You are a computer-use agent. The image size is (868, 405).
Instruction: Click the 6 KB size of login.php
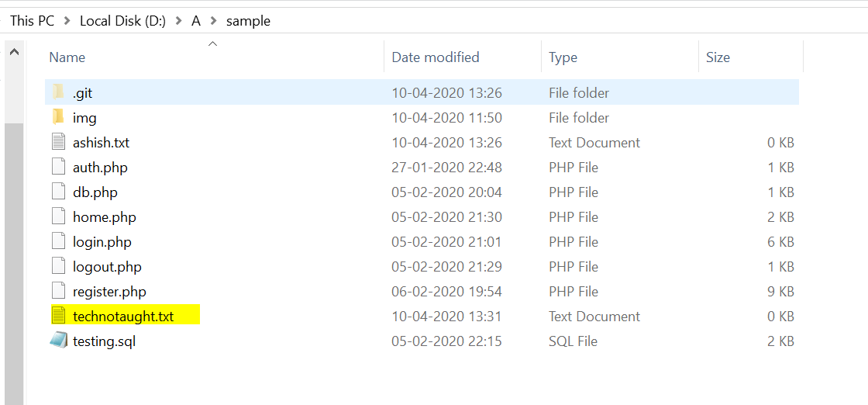(780, 242)
